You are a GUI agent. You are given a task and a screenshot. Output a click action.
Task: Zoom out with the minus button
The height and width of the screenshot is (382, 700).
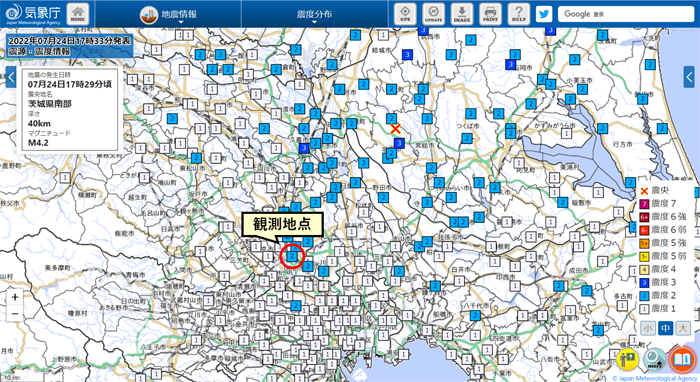coord(15,314)
